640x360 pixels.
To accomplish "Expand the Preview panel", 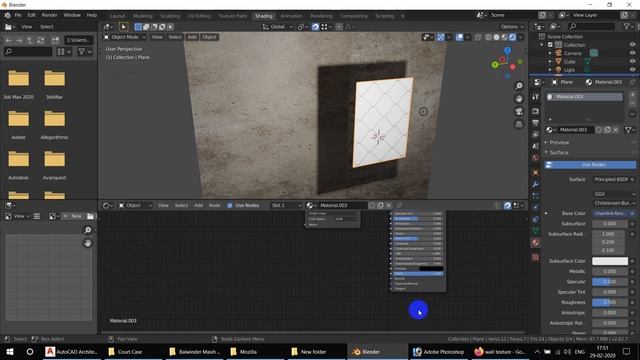I will pyautogui.click(x=559, y=142).
